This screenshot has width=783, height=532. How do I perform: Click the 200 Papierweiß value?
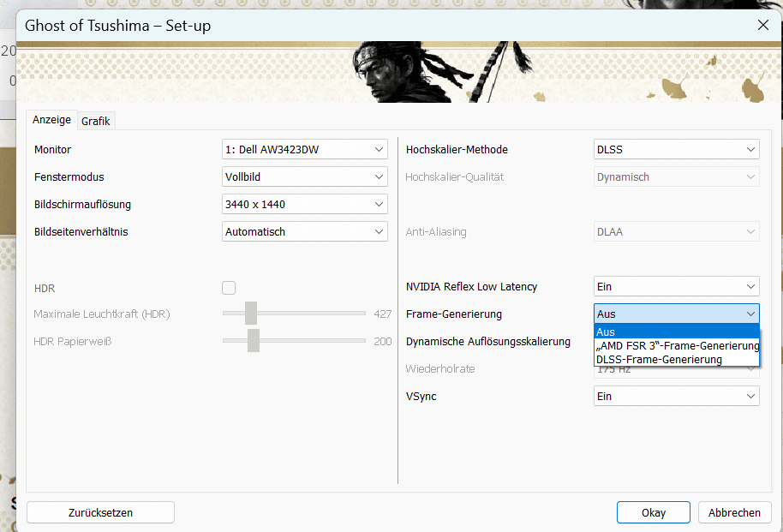383,341
